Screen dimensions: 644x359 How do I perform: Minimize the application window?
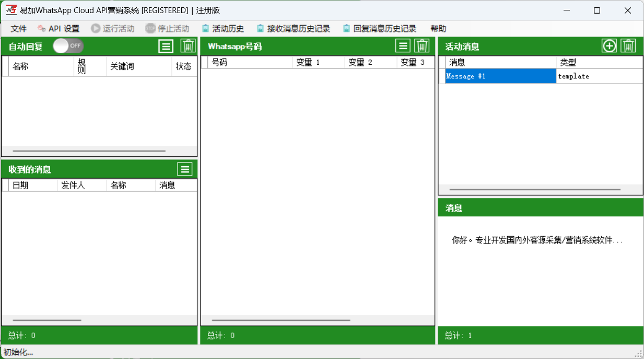(566, 10)
